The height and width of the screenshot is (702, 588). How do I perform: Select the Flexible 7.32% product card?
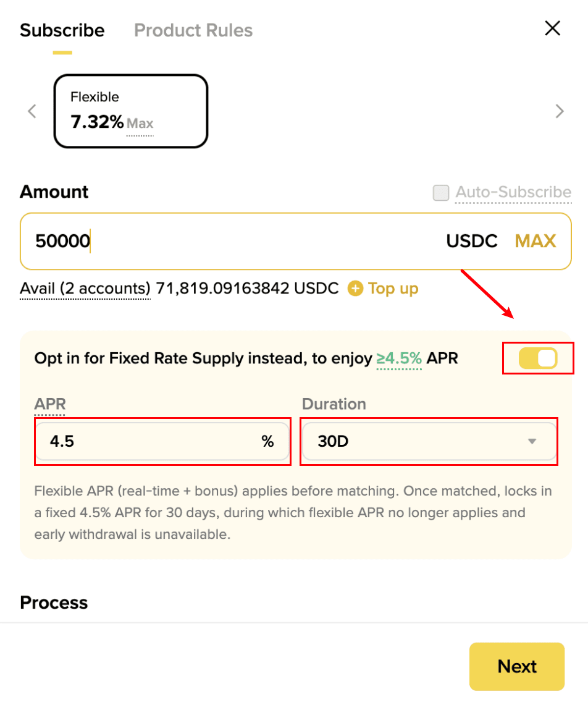[131, 111]
